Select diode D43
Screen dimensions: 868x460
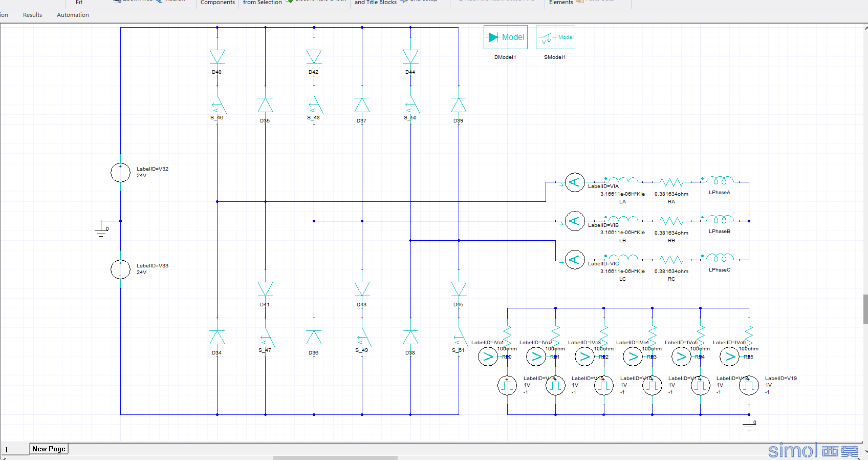coord(362,289)
